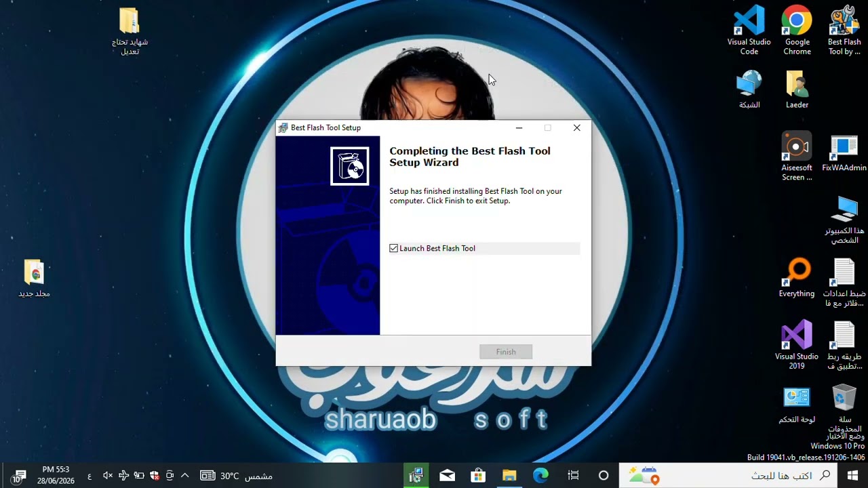Screen dimensions: 868x488
Task: Click the Finish button in setup wizard
Action: tap(506, 352)
